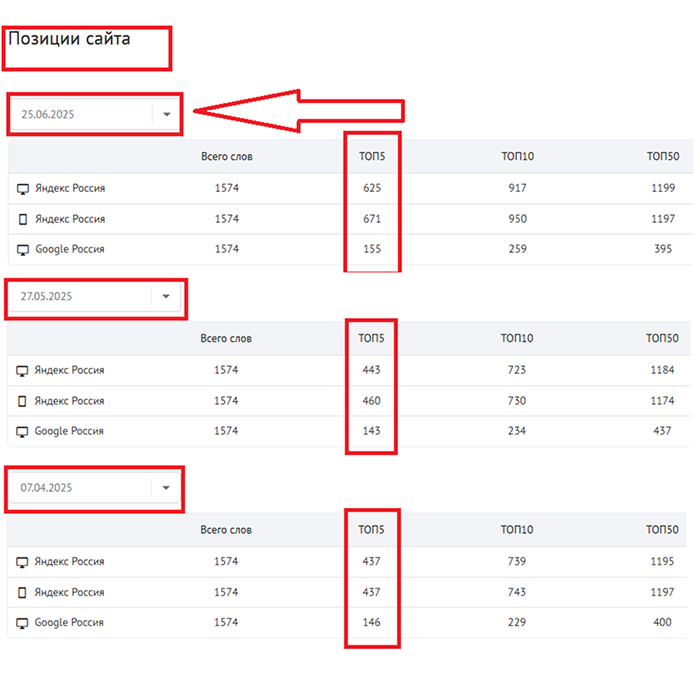The width and height of the screenshot is (700, 700).
Task: Click the Позиции сайта heading
Action: pyautogui.click(x=69, y=39)
